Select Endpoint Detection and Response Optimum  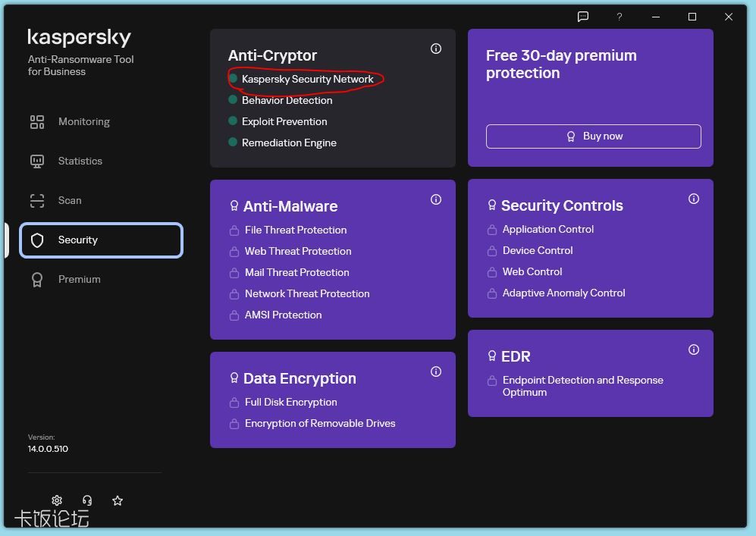(x=583, y=386)
